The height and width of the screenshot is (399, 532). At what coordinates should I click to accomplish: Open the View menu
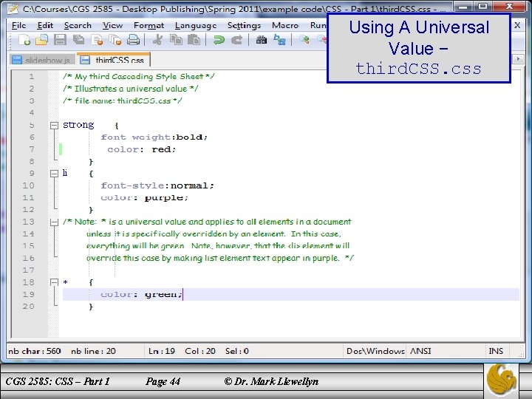click(112, 25)
